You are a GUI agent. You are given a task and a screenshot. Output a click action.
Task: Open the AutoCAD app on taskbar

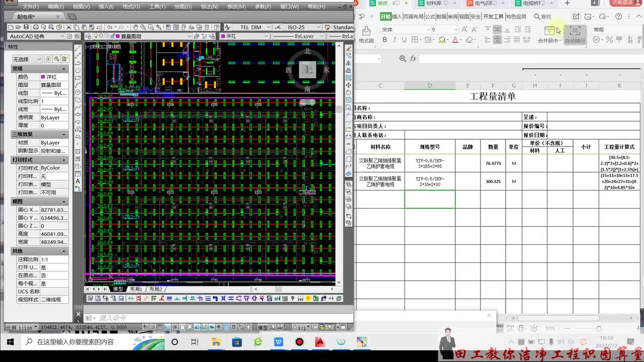pyautogui.click(x=320, y=342)
